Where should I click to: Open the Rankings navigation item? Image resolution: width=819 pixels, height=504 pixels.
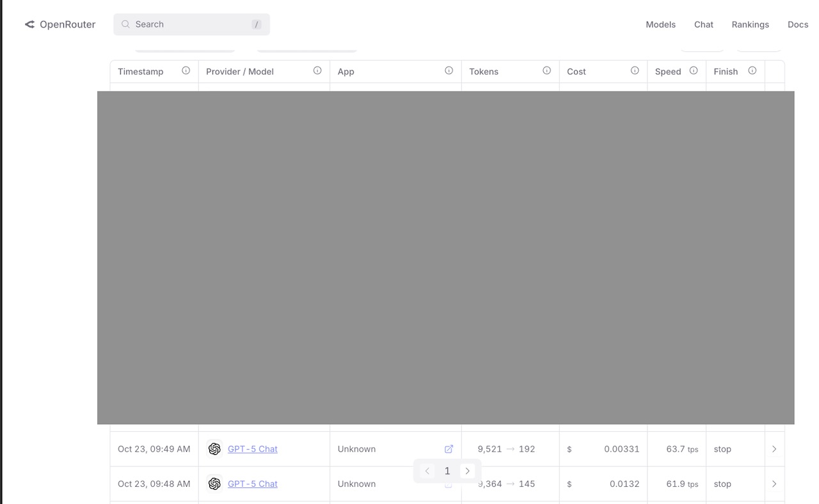pos(750,24)
